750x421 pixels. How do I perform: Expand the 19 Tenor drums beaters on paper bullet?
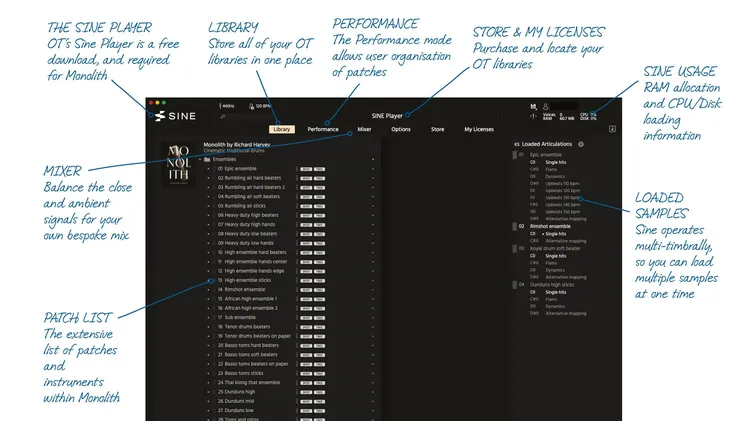tap(209, 336)
